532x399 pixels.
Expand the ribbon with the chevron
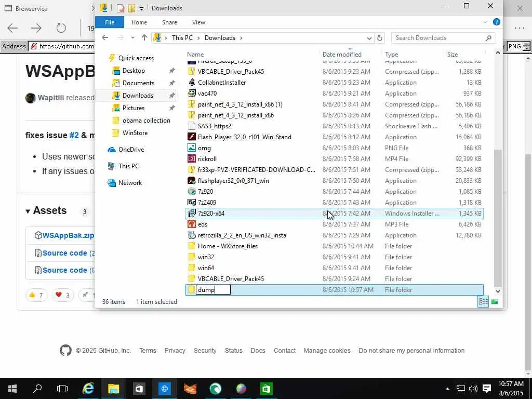[485, 22]
